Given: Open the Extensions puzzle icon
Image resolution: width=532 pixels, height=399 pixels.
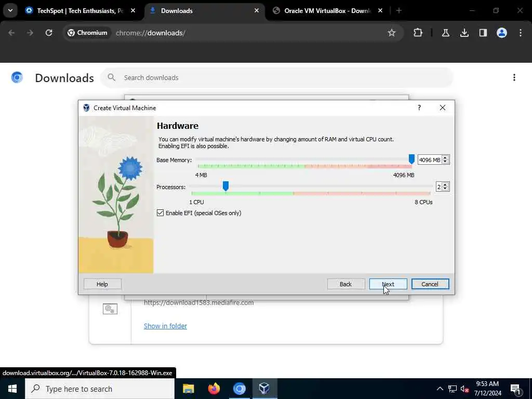Looking at the screenshot, I should tap(418, 33).
